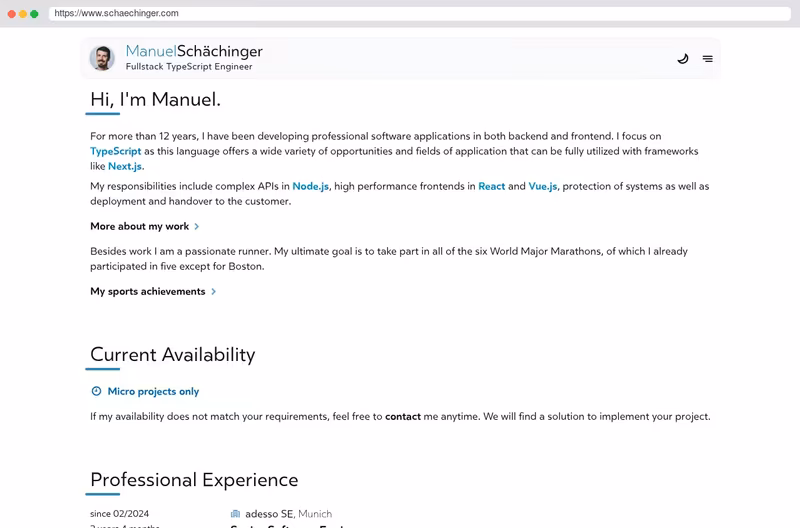The width and height of the screenshot is (800, 528).
Task: Click the Current Availability heading
Action: tap(172, 355)
